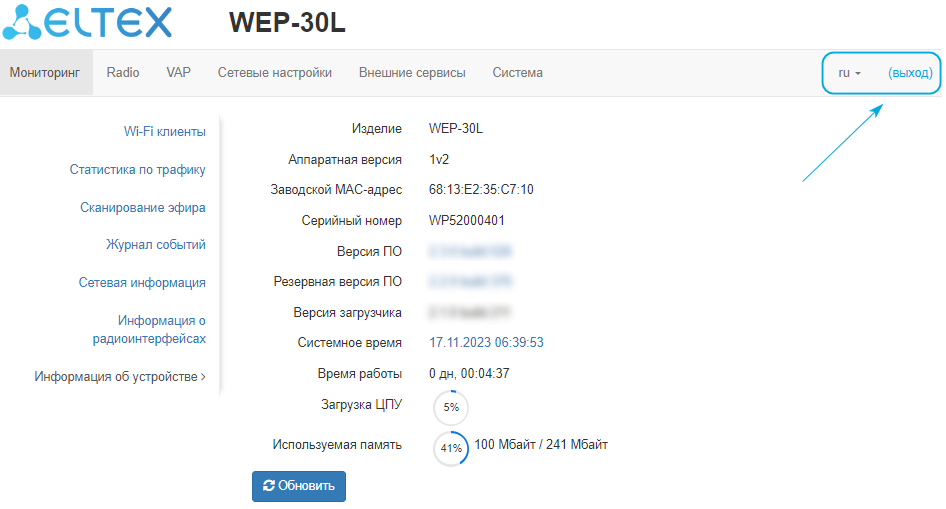Click the Eltex logo
Screen dimensions: 946x509
[x=87, y=22]
